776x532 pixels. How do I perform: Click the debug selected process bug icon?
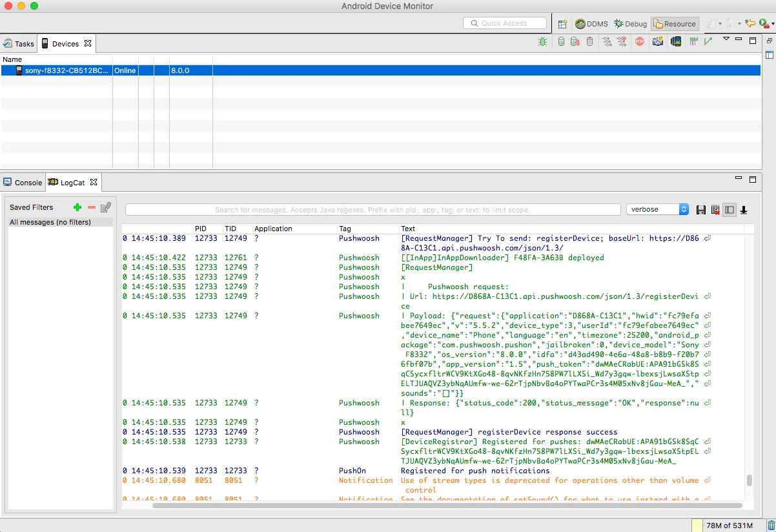(543, 42)
